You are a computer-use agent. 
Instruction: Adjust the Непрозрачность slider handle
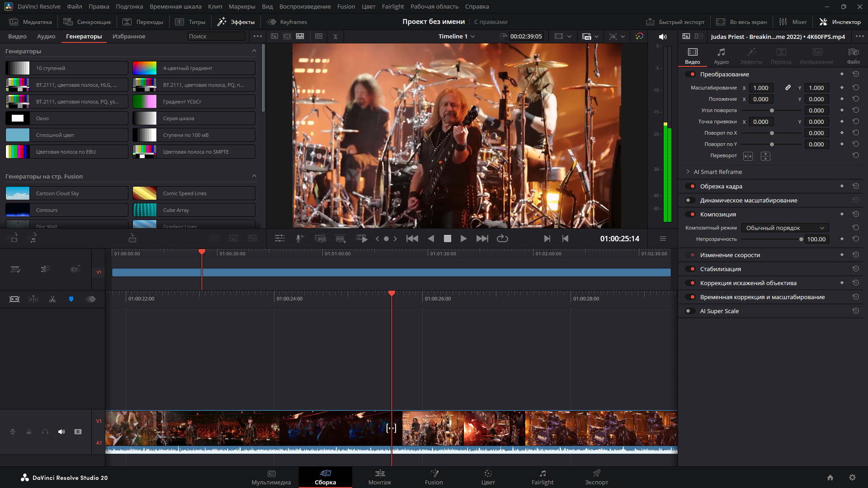801,239
